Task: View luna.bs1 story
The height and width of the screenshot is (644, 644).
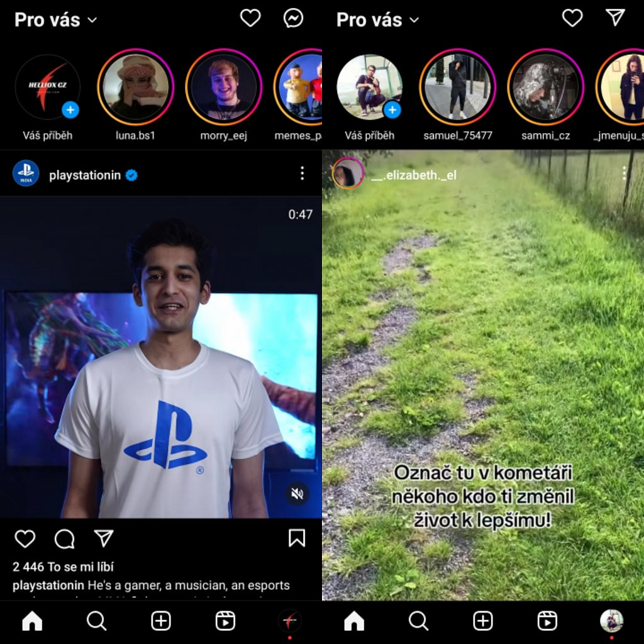Action: [x=136, y=87]
